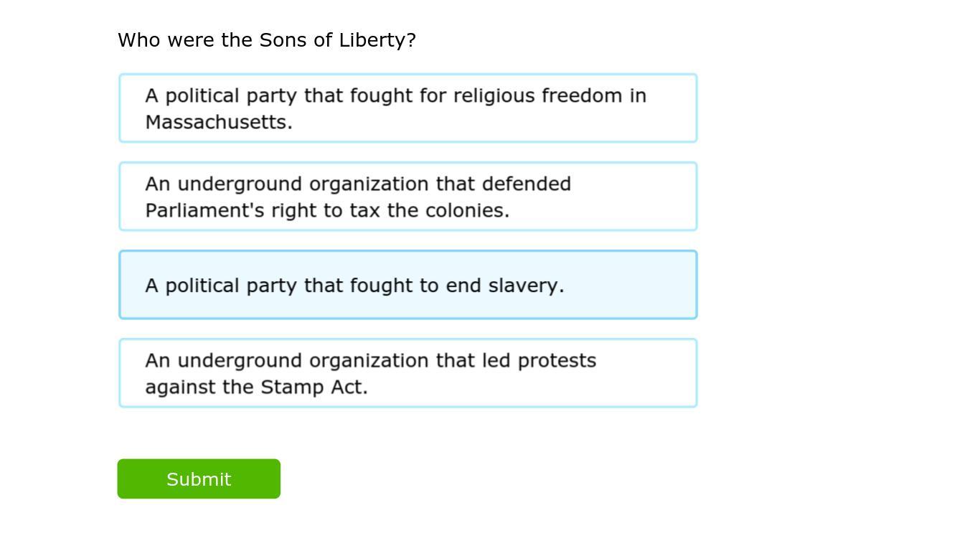The image size is (980, 551).
Task: Select the Stamp Act protests answer
Action: (x=407, y=373)
